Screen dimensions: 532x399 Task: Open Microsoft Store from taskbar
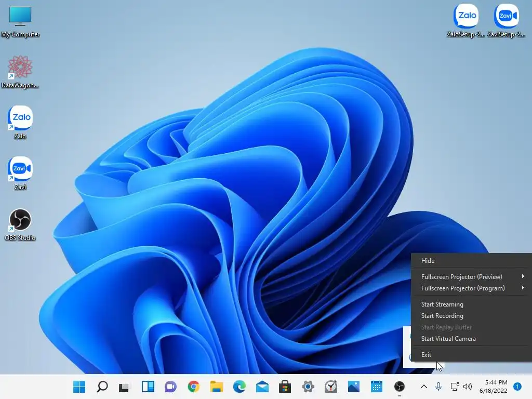click(x=285, y=387)
